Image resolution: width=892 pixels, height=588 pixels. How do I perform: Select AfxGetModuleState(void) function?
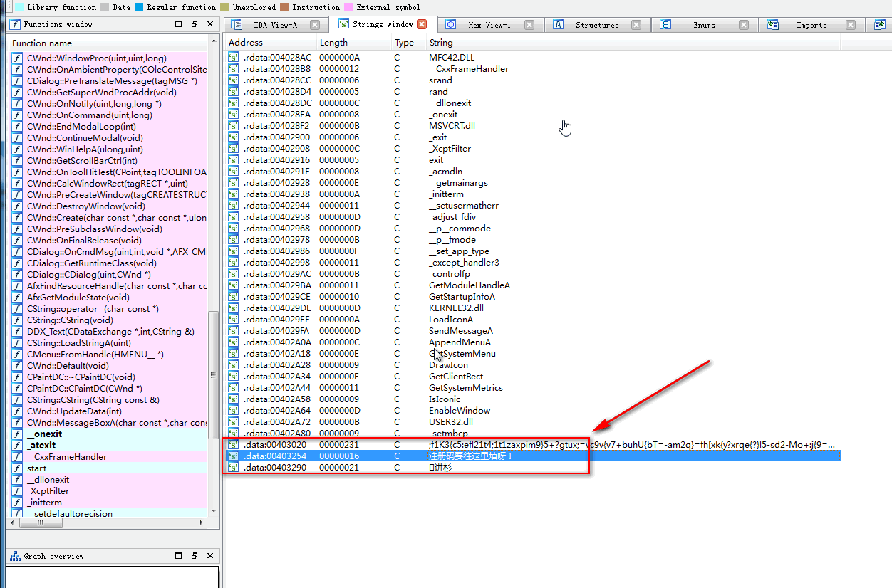(108, 298)
